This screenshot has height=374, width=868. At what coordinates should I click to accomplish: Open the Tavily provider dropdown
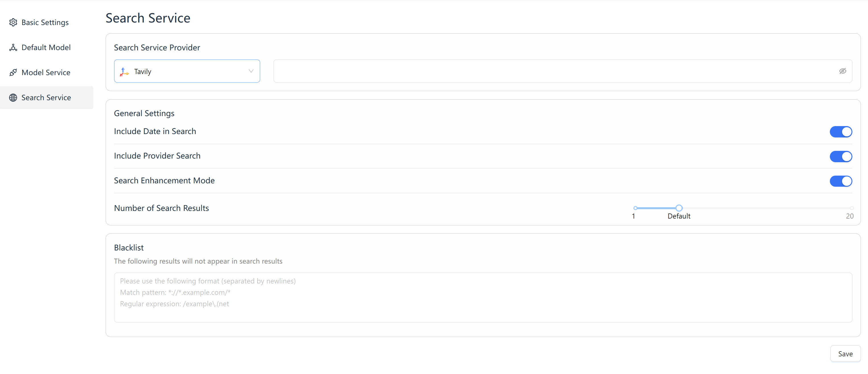(187, 71)
